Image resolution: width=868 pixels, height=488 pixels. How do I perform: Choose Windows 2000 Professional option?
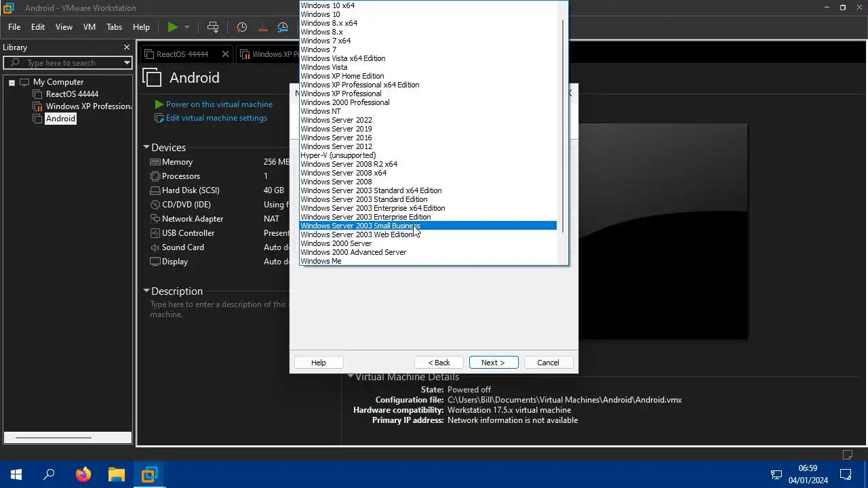coord(428,102)
